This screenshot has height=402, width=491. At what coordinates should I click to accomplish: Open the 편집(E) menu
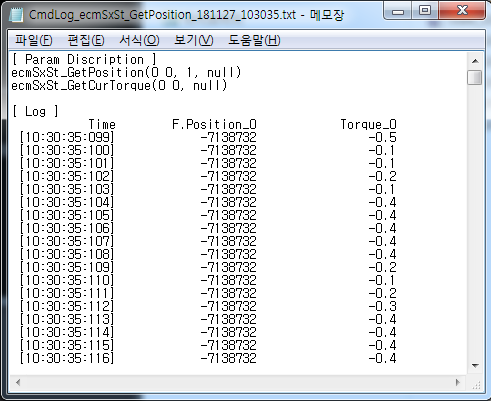coord(86,40)
